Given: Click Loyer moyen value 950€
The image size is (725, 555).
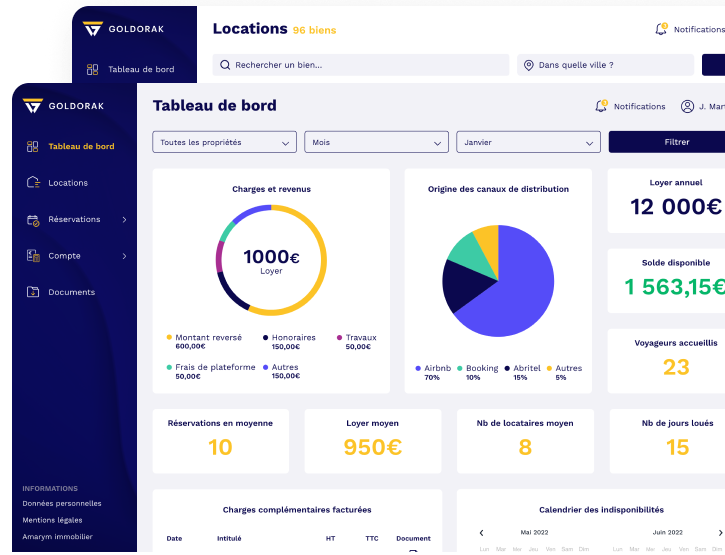Looking at the screenshot, I should [x=373, y=447].
